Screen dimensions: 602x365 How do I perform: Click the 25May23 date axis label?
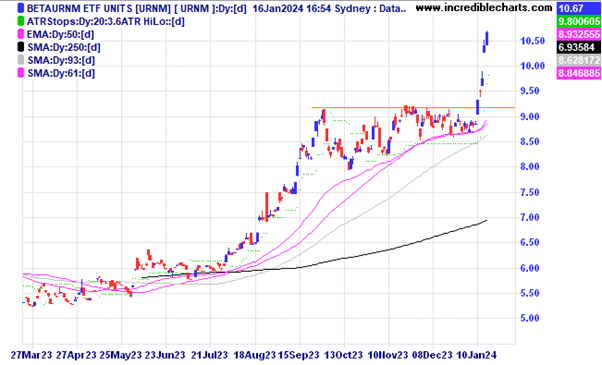121,355
